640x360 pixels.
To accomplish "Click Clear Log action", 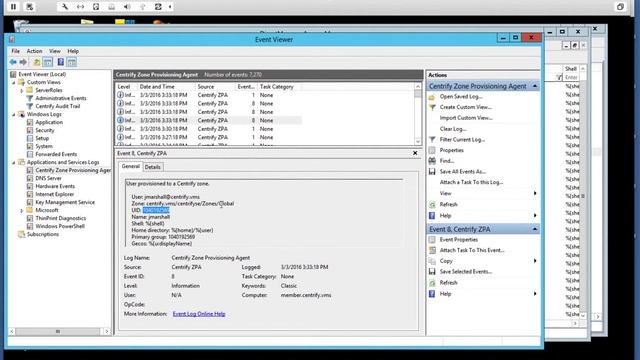I will [x=453, y=129].
